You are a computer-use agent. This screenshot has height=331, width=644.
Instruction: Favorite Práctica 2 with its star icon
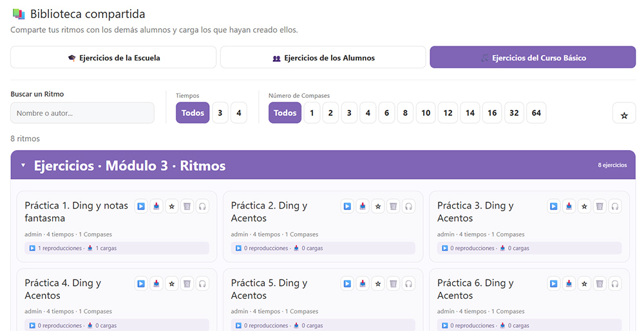[378, 206]
